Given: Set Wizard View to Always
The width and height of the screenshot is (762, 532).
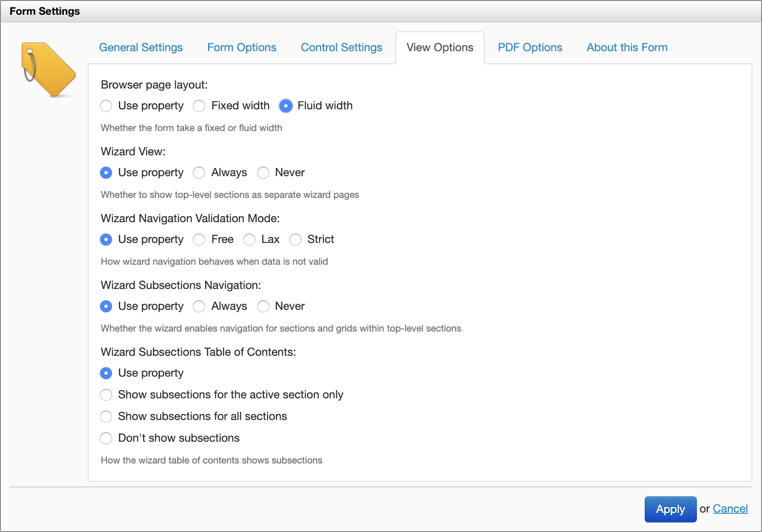Looking at the screenshot, I should coord(199,173).
